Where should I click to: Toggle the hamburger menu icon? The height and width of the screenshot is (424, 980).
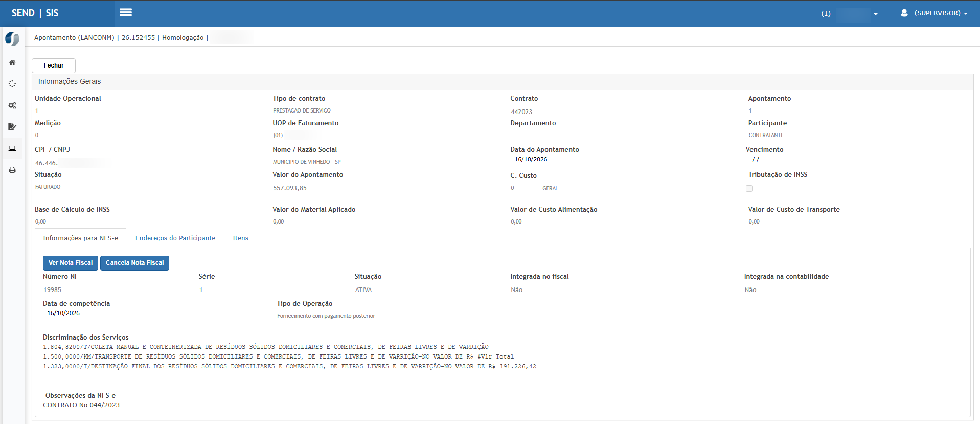pyautogui.click(x=126, y=12)
